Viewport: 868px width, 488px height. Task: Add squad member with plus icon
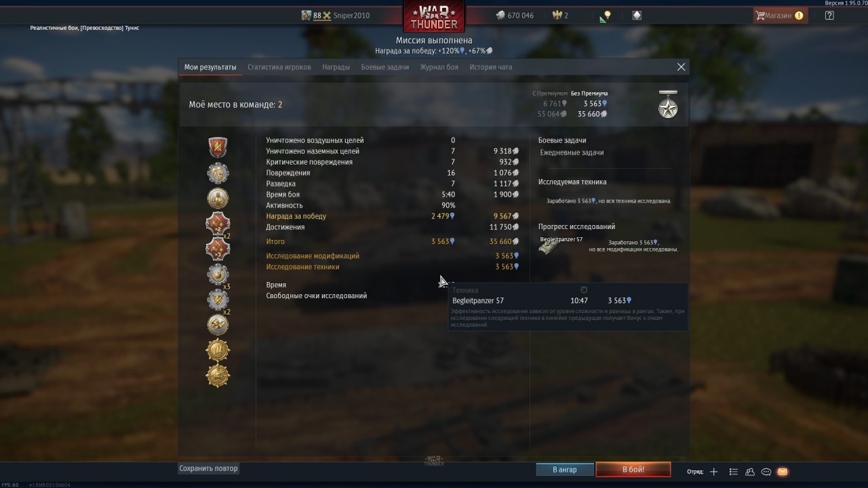point(713,472)
